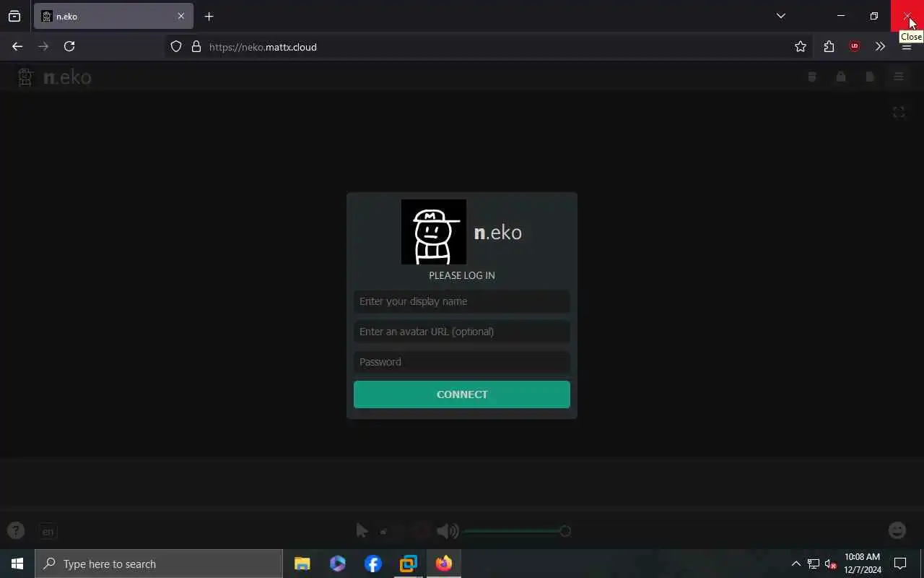Open the clock showing 10:08 AM

click(x=863, y=564)
